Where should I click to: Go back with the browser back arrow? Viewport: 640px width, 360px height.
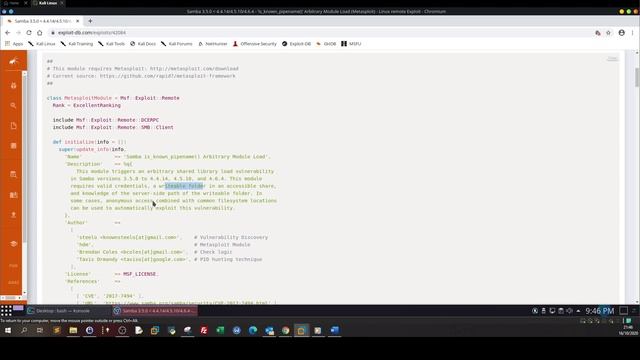[7, 33]
